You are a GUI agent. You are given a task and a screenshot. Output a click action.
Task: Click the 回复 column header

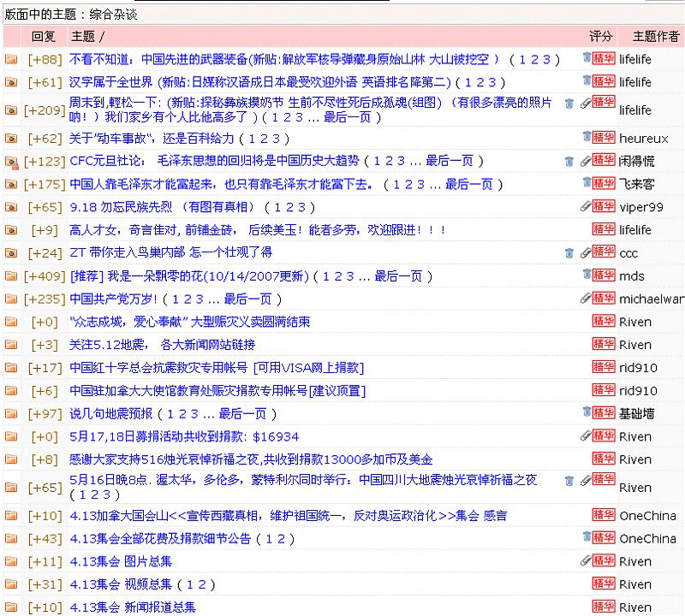point(44,37)
